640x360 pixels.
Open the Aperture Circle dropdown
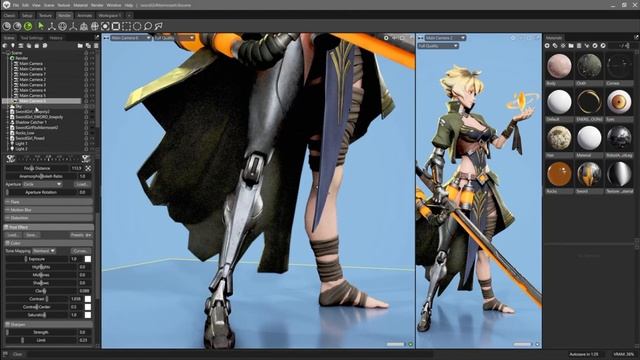point(42,184)
